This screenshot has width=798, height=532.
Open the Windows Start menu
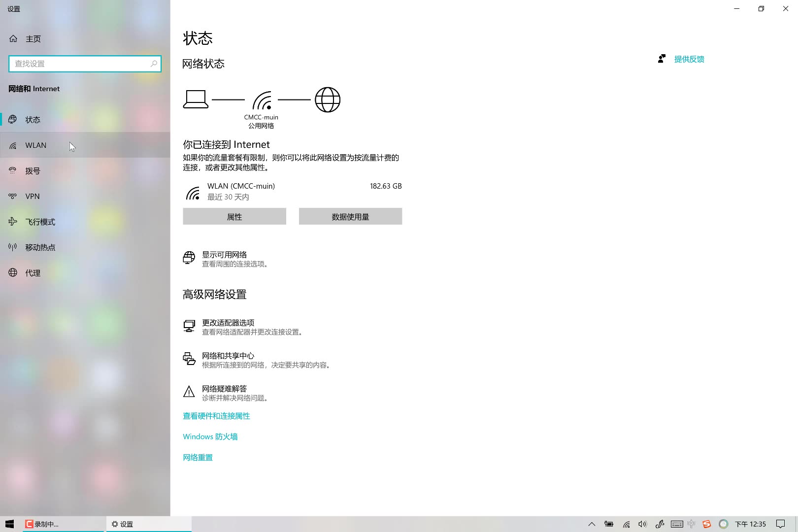[x=10, y=524]
